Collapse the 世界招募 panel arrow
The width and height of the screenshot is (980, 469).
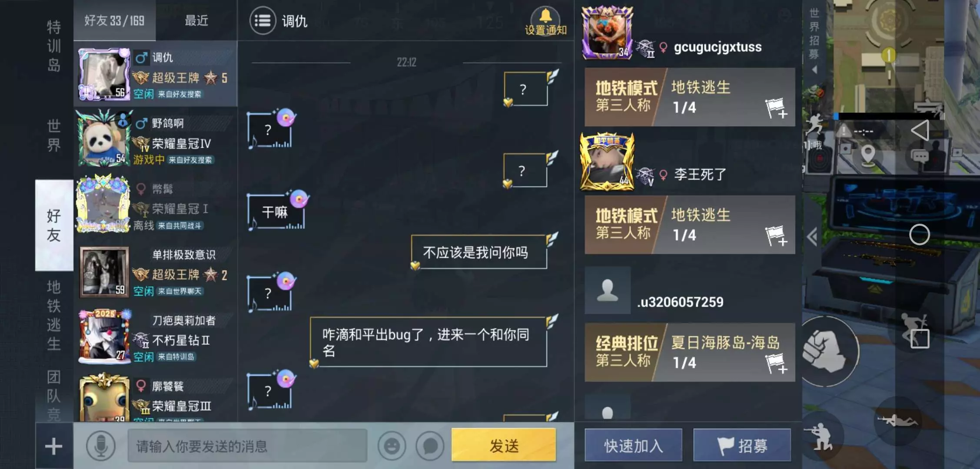[x=814, y=69]
